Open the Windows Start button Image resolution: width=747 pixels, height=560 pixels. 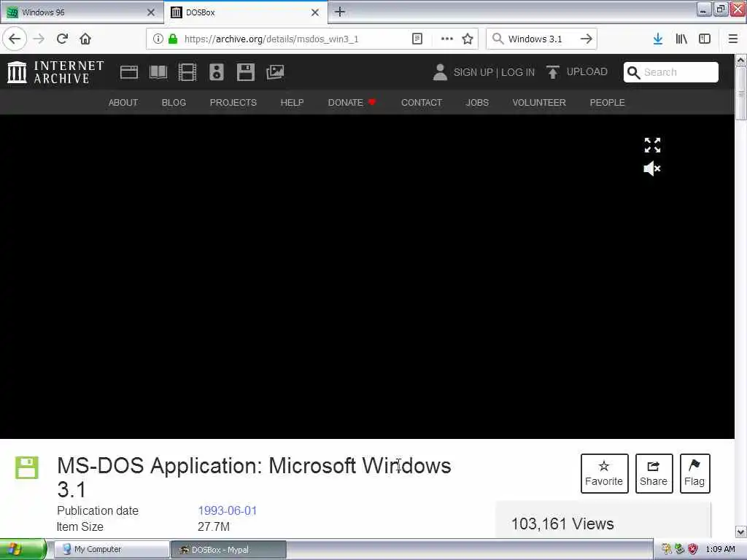(23, 549)
